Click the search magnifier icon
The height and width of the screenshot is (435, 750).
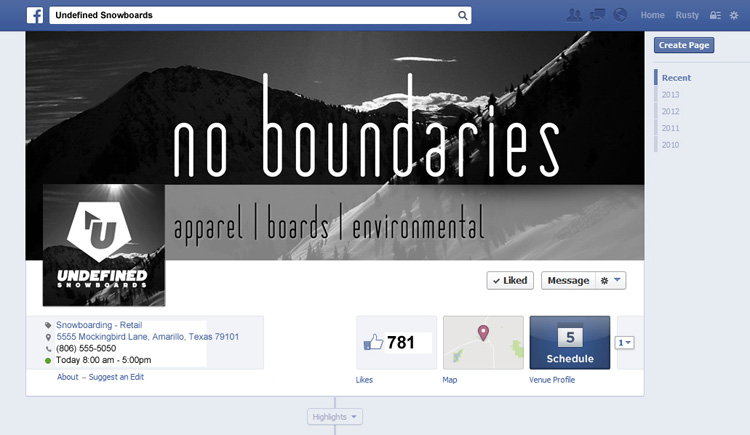pyautogui.click(x=462, y=15)
